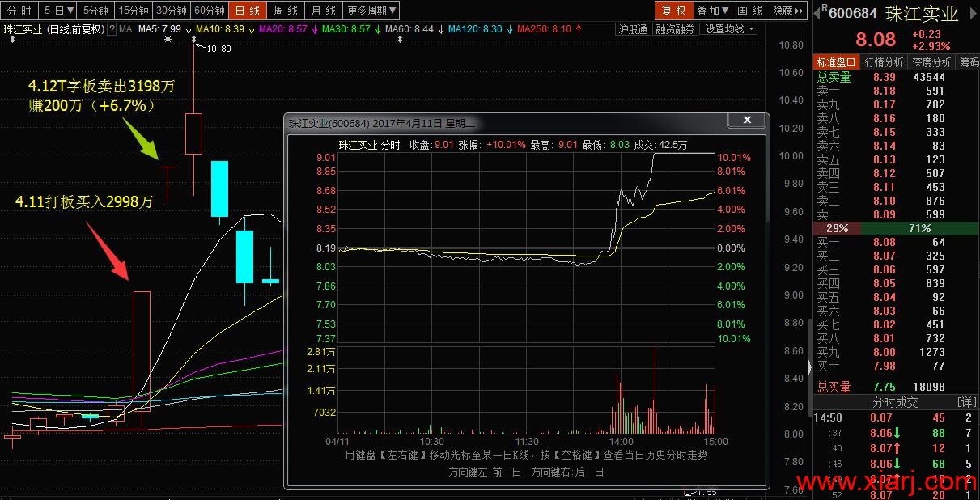Open the help question-mark icon beside 前复权
The image size is (980, 500).
112,29
